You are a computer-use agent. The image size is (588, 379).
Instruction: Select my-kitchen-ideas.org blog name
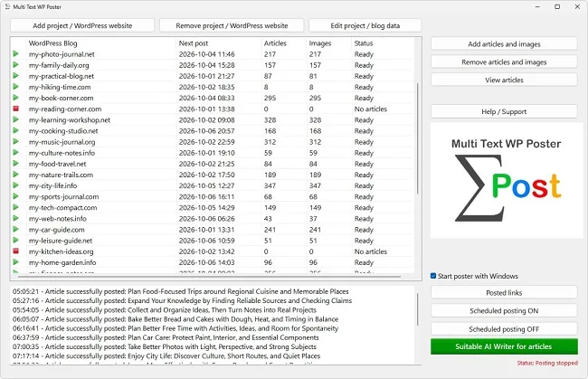(62, 251)
